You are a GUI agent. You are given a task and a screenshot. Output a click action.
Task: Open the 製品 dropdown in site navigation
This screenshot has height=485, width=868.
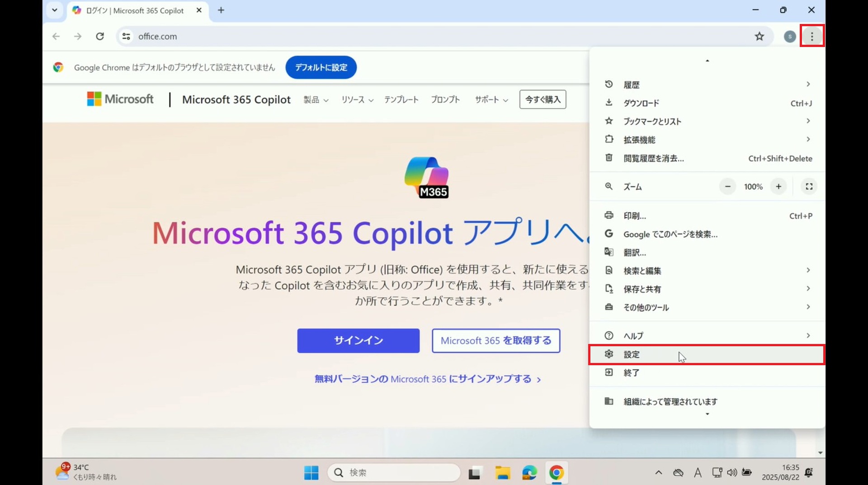pos(316,99)
